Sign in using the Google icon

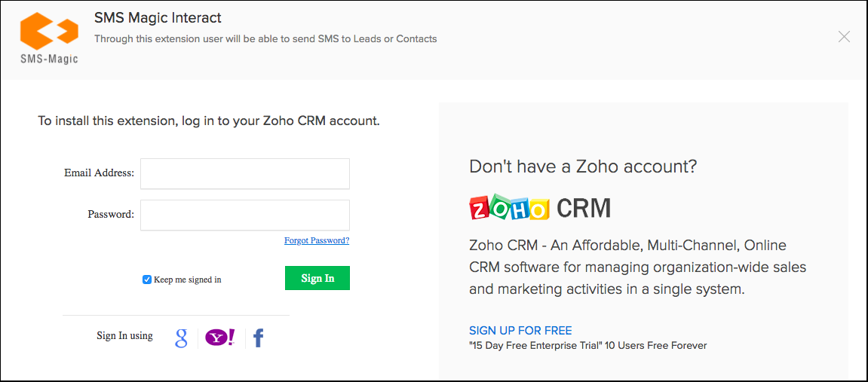coord(181,338)
